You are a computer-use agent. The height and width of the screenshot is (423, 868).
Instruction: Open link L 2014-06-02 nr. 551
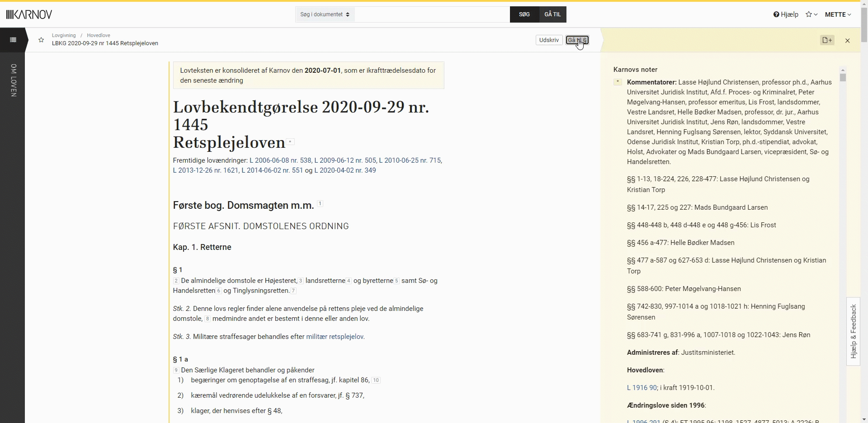(x=272, y=170)
